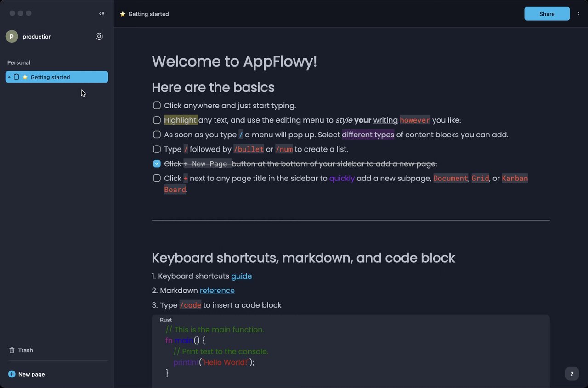The image size is (588, 388).
Task: Click the blue plus New page icon
Action: point(12,374)
